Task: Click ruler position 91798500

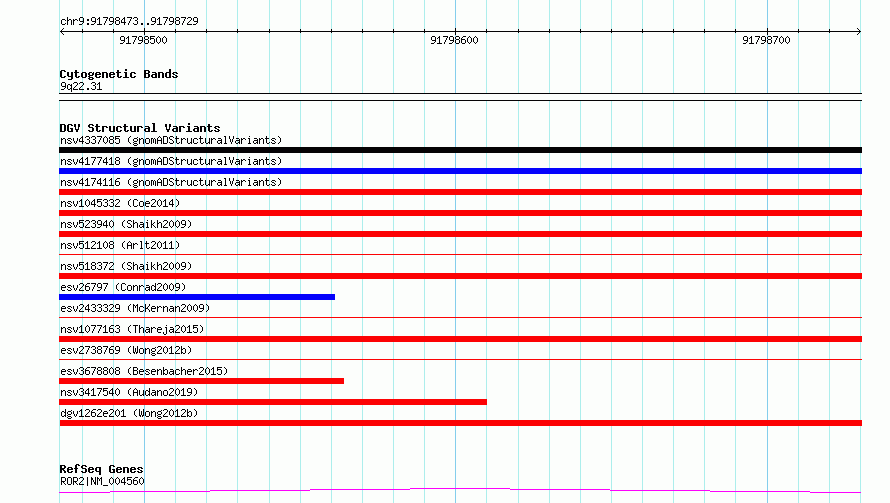Action: (143, 40)
